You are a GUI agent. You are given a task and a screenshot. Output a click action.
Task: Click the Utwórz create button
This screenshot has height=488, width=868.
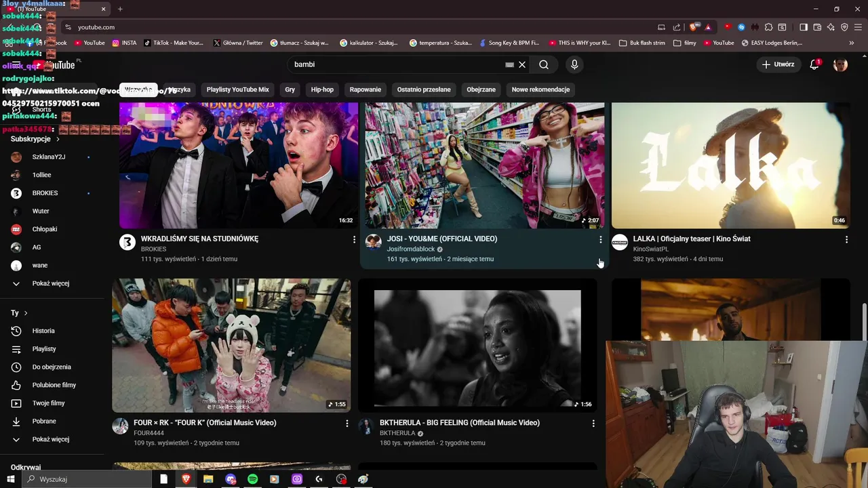coord(778,64)
